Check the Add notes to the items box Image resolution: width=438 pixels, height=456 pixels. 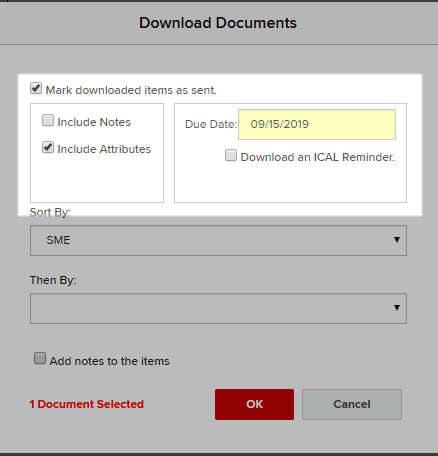click(40, 359)
